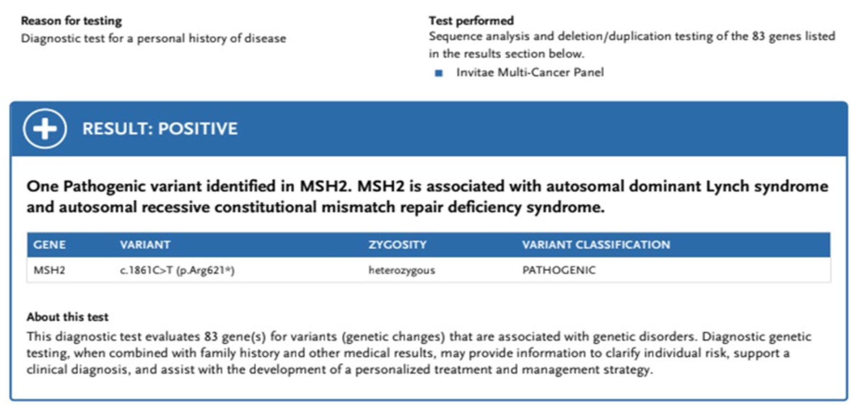868x408 pixels.
Task: Click the VARIANT CLASSIFICATION column header
Action: pyautogui.click(x=596, y=245)
